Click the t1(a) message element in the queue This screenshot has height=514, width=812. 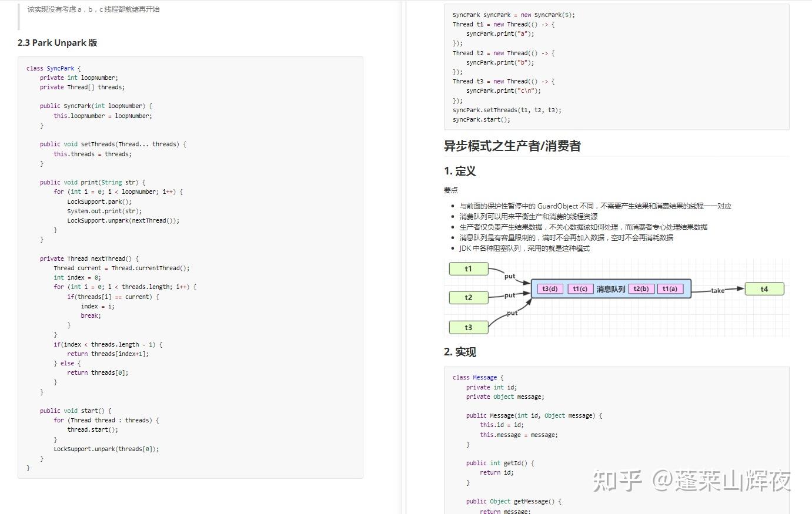(x=670, y=288)
